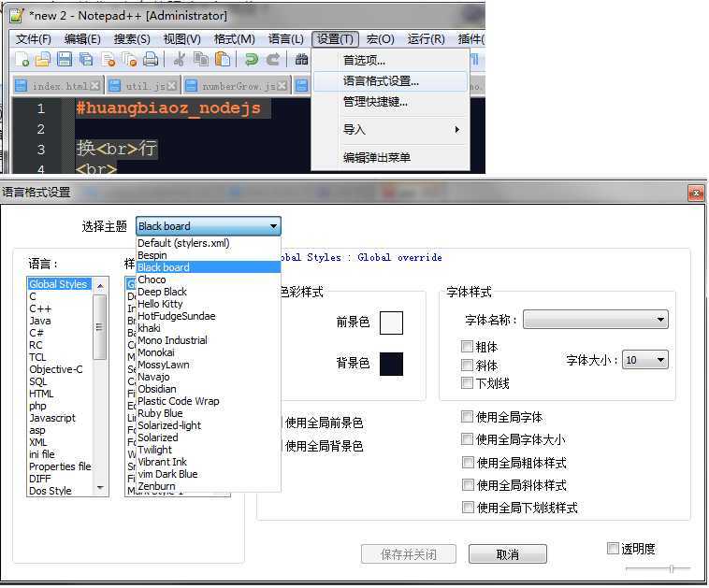This screenshot has height=588, width=709.
Task: Click the Paste clipboard toolbar icon
Action: 223,59
